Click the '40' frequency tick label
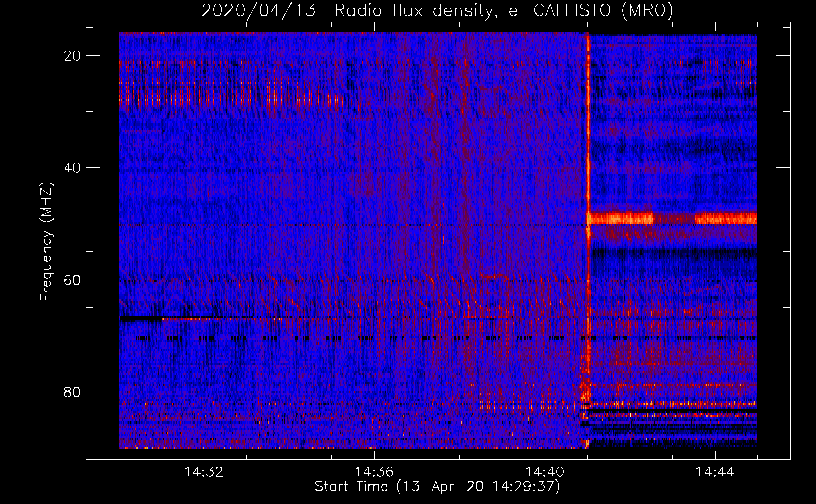Image resolution: width=816 pixels, height=504 pixels. point(73,167)
